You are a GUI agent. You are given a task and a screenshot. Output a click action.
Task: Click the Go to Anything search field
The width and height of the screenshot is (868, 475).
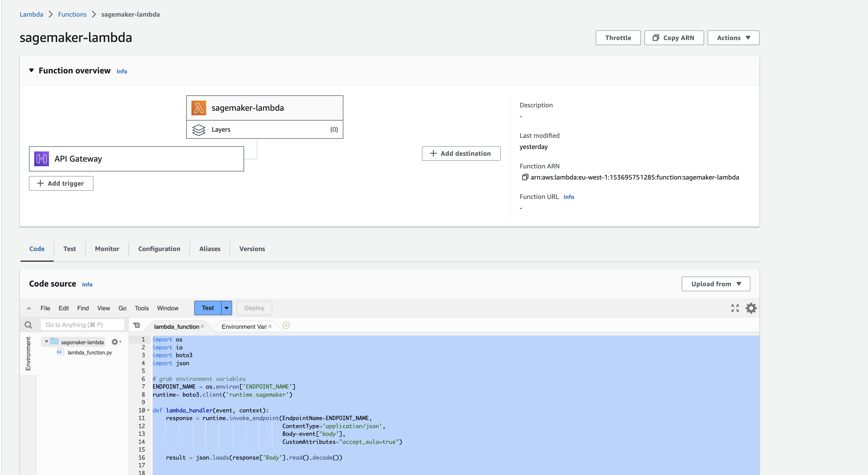[82, 325]
